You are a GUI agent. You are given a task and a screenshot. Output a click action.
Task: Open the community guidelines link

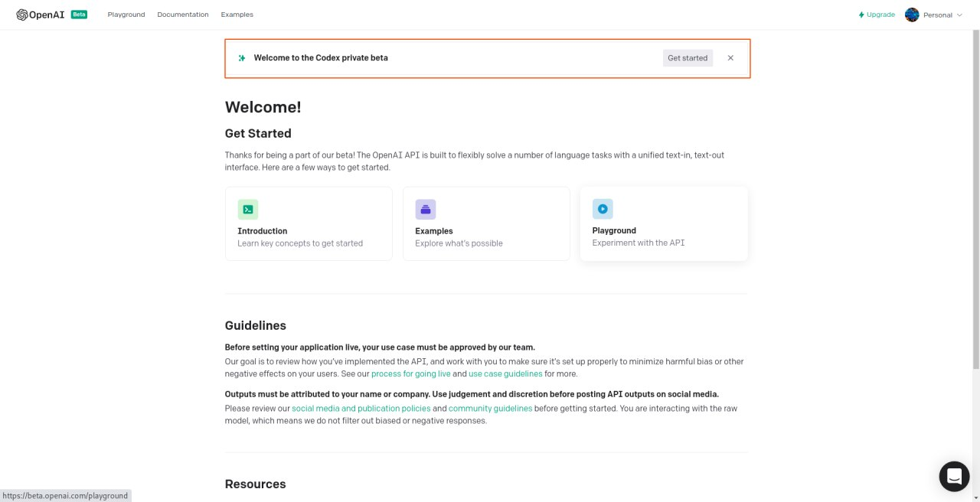tap(490, 409)
